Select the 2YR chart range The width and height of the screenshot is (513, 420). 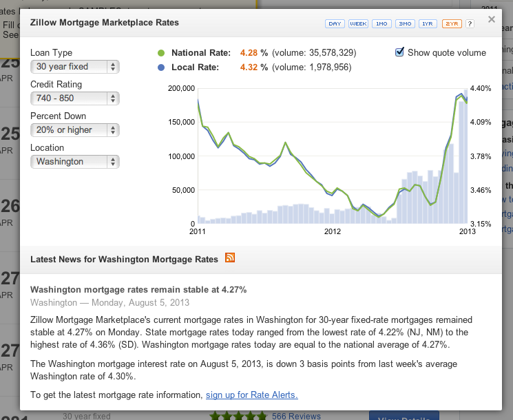pyautogui.click(x=452, y=24)
